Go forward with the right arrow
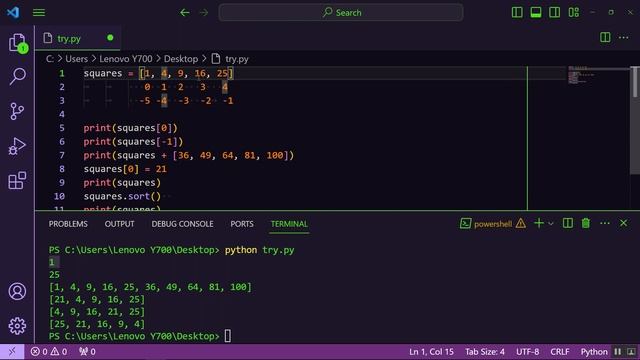640x360 pixels. (204, 13)
